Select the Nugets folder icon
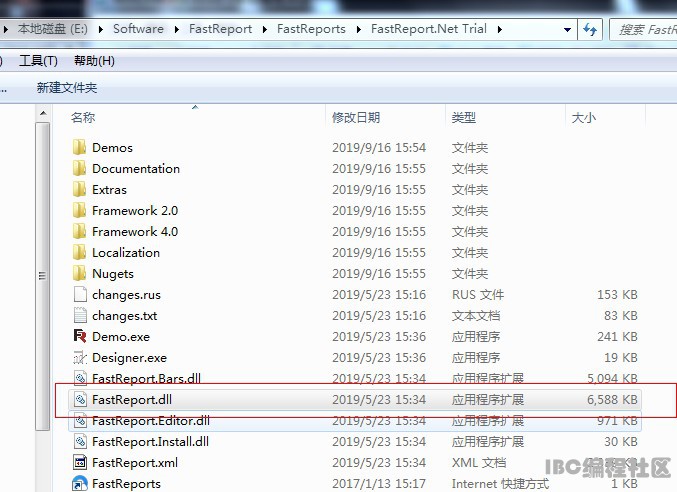 click(79, 274)
